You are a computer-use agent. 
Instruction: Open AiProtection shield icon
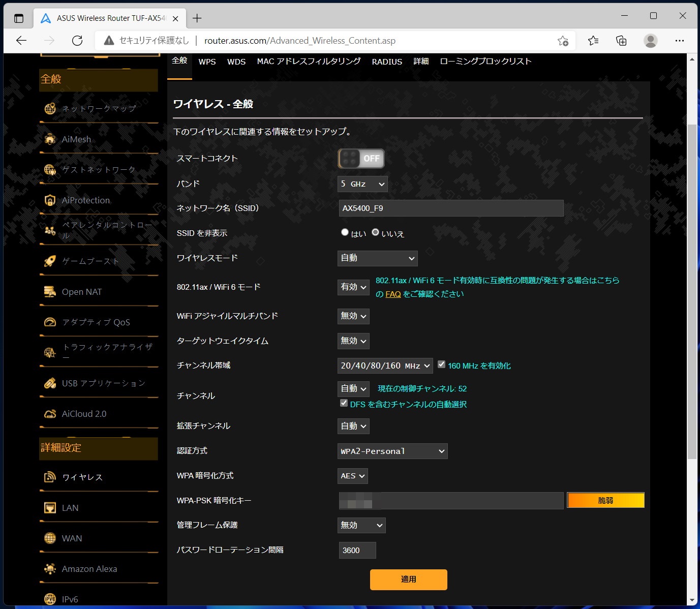[x=50, y=200]
